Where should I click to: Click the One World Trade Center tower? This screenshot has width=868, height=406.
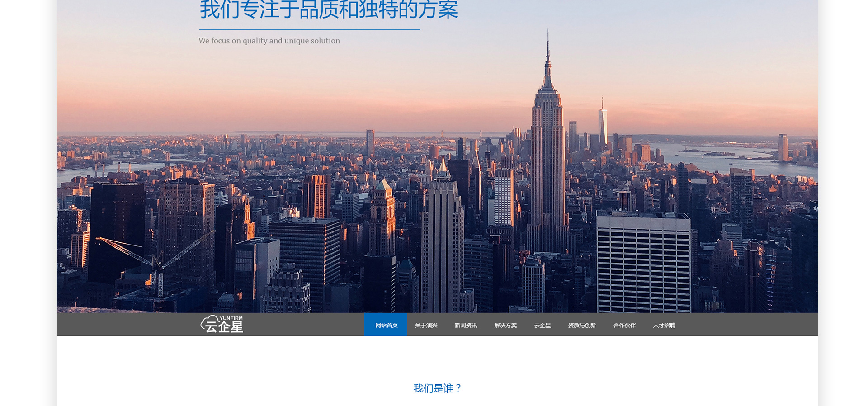pos(603,124)
